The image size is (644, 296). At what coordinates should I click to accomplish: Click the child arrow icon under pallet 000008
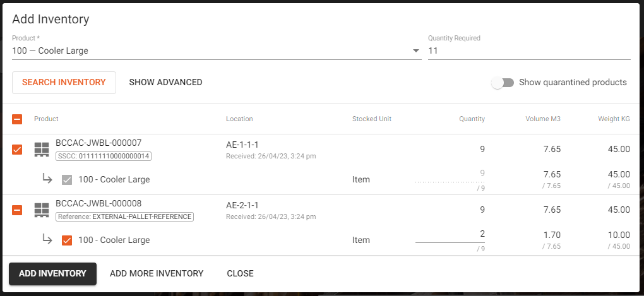point(47,240)
